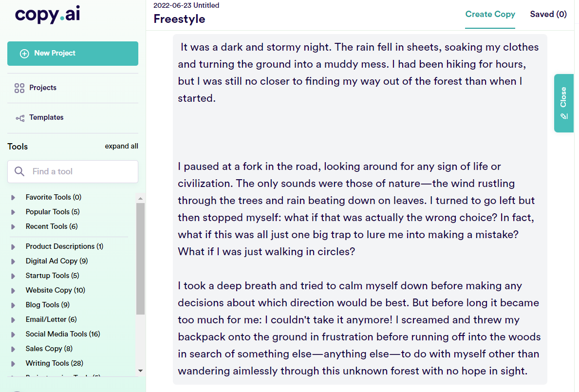This screenshot has height=392, width=579.
Task: Expand Popular Tools (5) group
Action: pyautogui.click(x=13, y=212)
